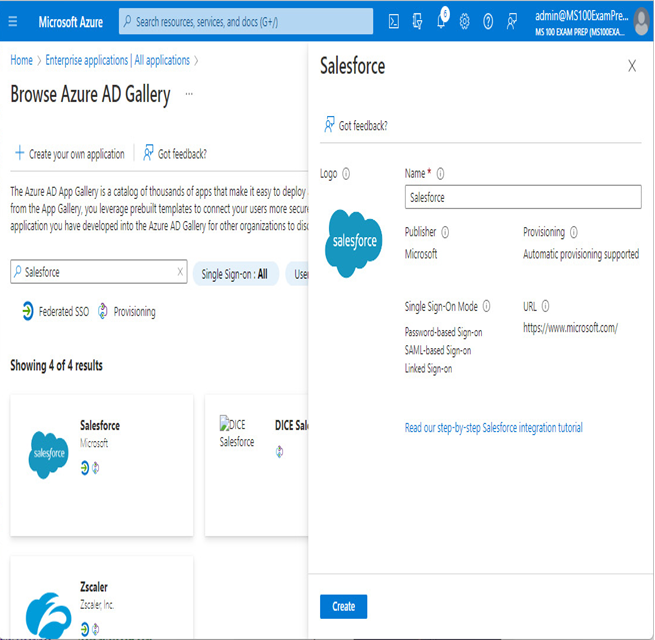
Task: Click the Provisioning info icon in panel
Action: tap(574, 232)
